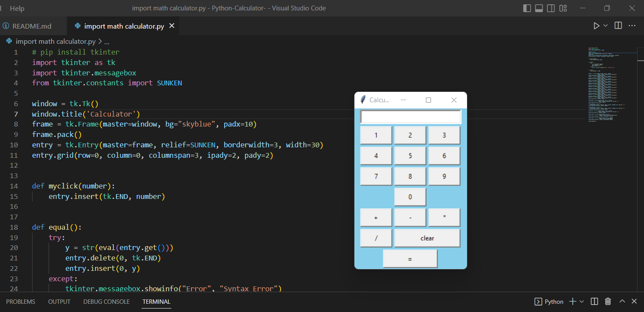Maximize the Calculator window

(x=428, y=100)
